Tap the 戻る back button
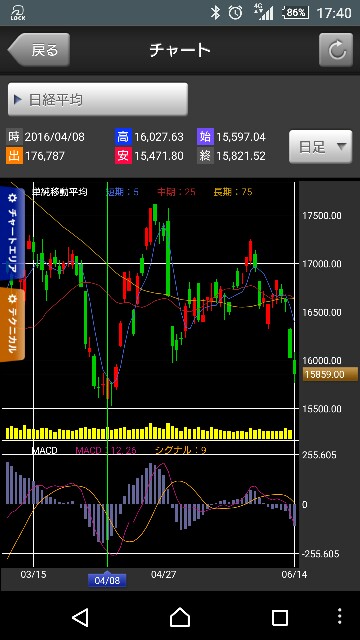The width and height of the screenshot is (360, 640). point(39,50)
